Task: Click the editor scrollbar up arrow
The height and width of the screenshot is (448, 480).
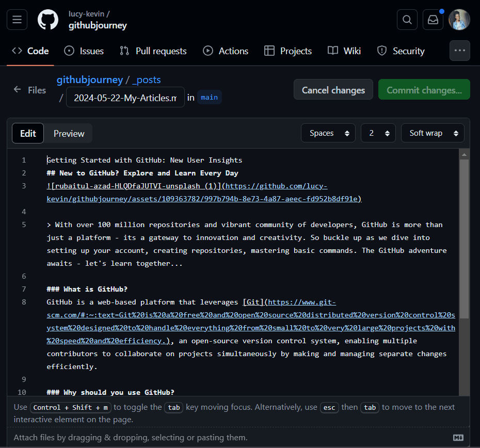Action: click(x=464, y=155)
